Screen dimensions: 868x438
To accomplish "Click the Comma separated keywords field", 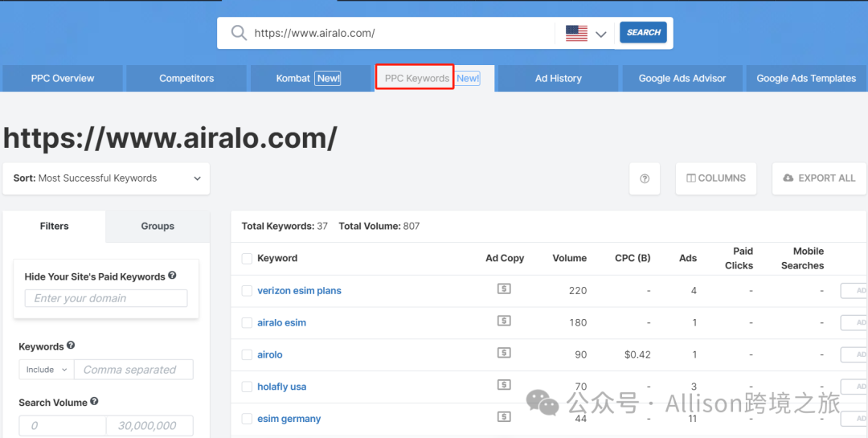I will coord(134,370).
